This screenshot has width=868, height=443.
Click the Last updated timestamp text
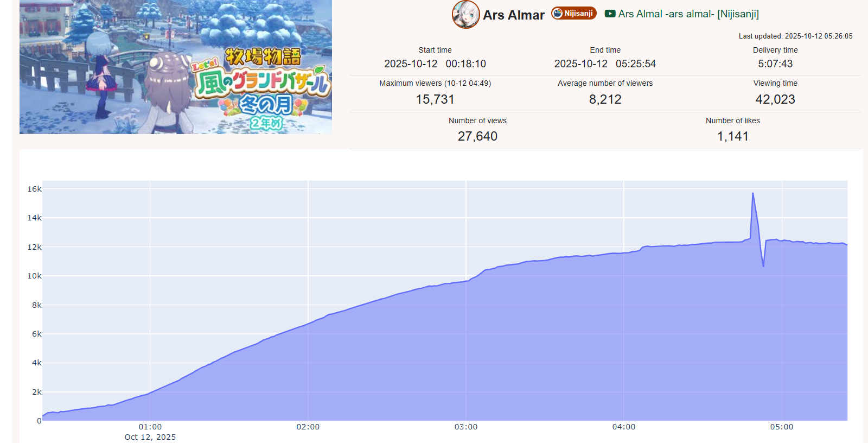796,36
